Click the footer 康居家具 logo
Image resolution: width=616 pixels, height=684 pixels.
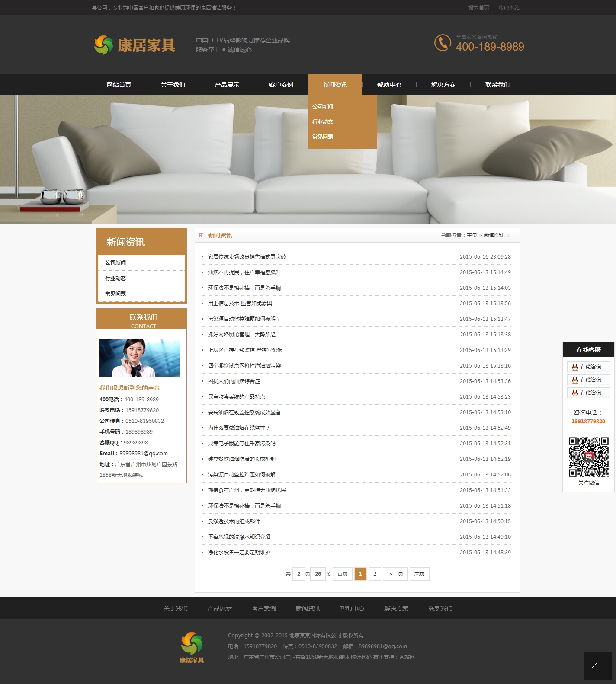coord(192,647)
